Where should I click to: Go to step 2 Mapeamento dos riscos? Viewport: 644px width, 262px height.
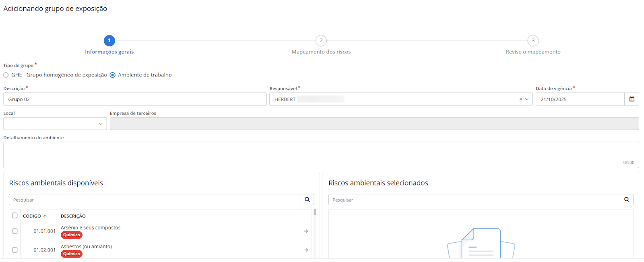tap(321, 41)
